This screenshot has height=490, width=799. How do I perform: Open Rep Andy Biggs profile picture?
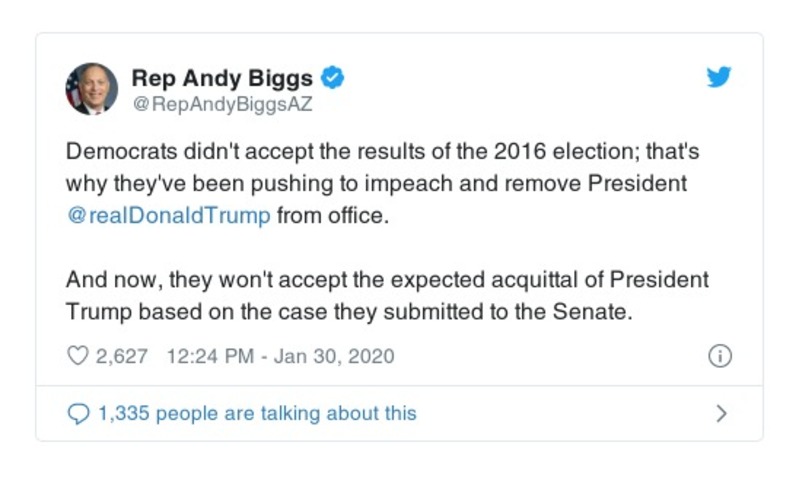tap(91, 88)
